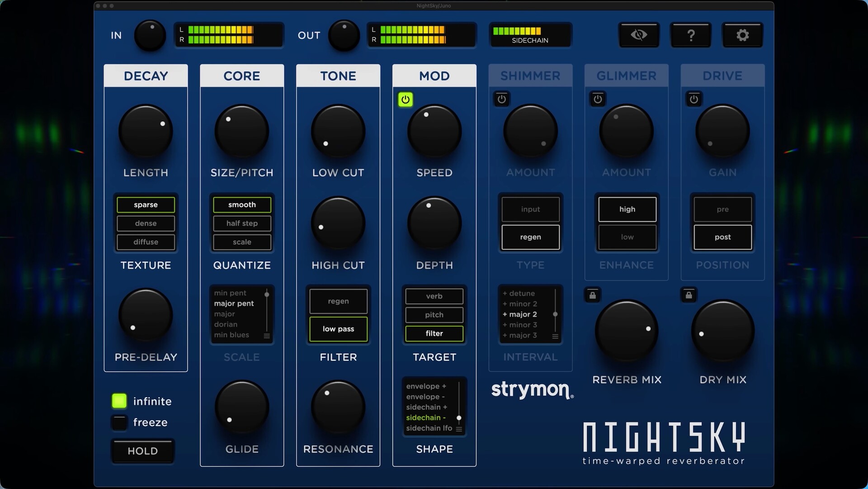Select envelope + in the Shape list

tap(425, 386)
